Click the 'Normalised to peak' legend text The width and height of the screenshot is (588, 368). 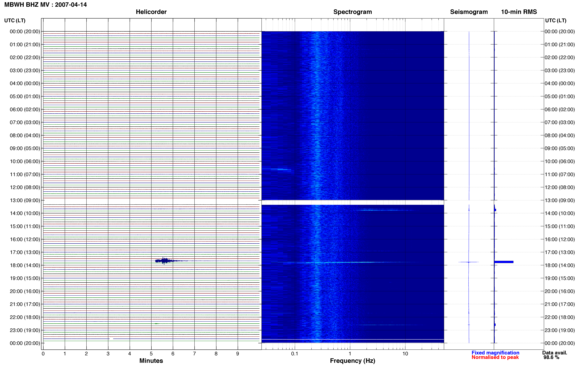coord(495,357)
